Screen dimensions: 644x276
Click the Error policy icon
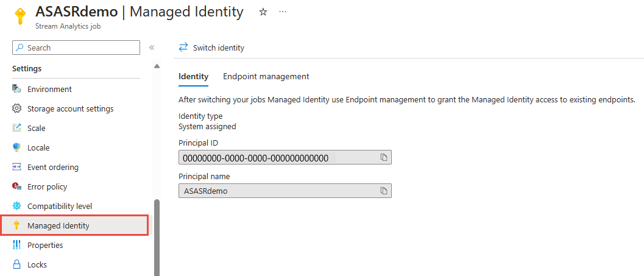pyautogui.click(x=17, y=186)
